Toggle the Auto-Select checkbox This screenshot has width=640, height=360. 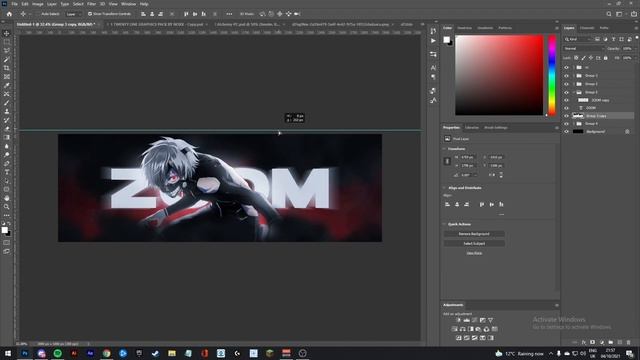coord(38,14)
